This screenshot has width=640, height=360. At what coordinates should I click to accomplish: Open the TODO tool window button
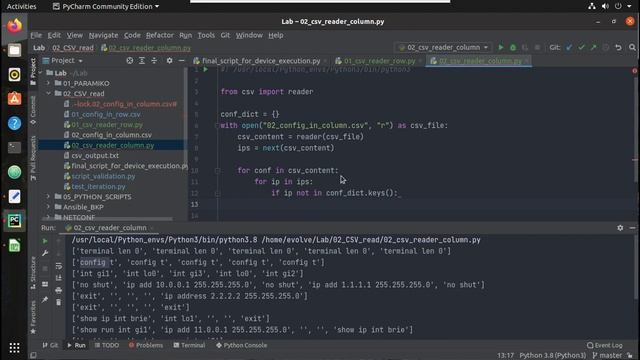click(x=107, y=345)
